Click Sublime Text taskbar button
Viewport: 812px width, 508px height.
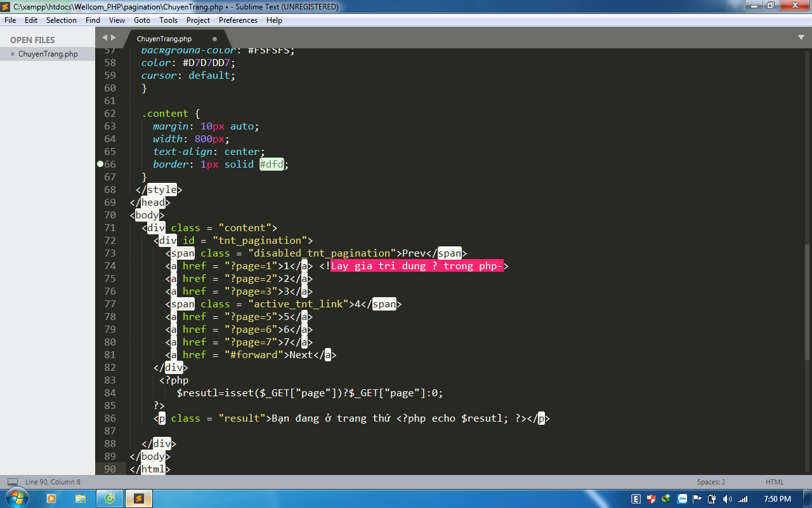coord(139,498)
